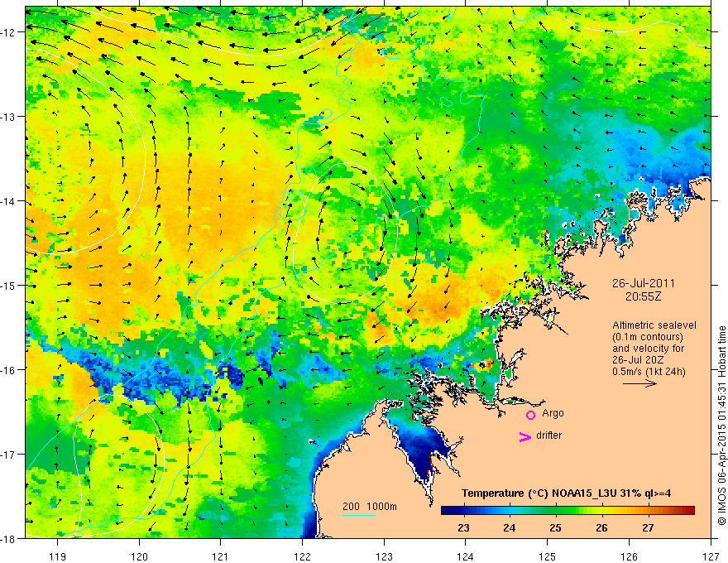Click the 23 value on temperature scale
Image resolution: width=728 pixels, height=563 pixels.
(463, 528)
